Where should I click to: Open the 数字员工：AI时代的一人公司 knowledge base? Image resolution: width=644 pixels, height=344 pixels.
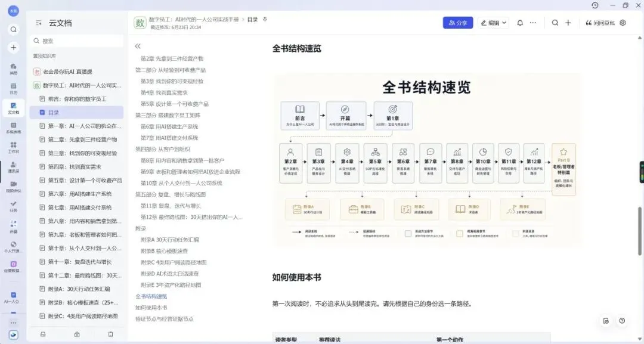coord(77,85)
